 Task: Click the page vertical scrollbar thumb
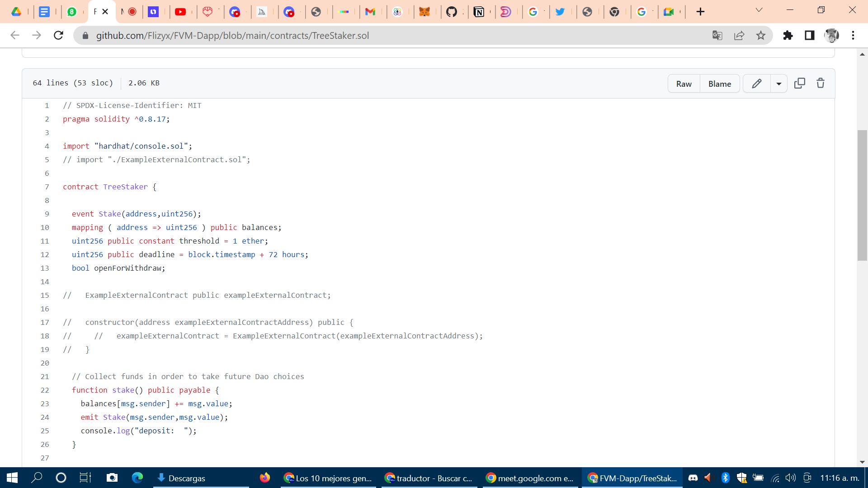pyautogui.click(x=862, y=195)
